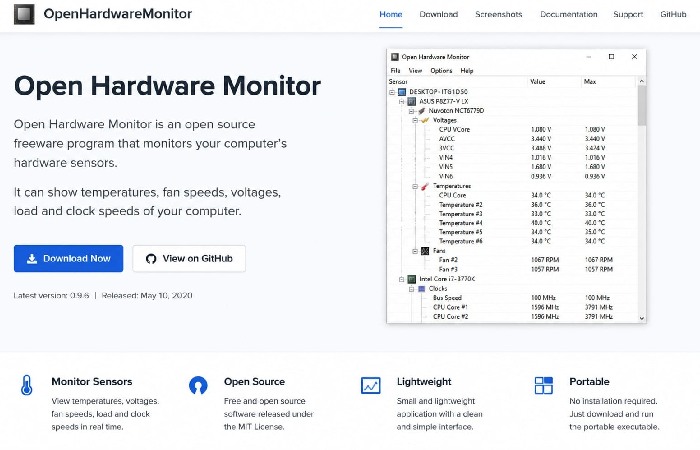
Task: Click the red thermometer icon next to Temperatures
Action: (x=425, y=186)
